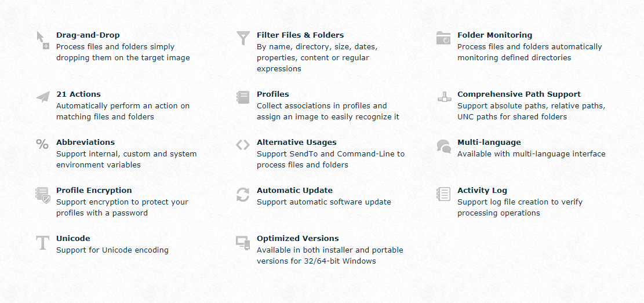Click the Drag-and-Drop cursor icon
This screenshot has width=644, height=303.
(x=43, y=40)
